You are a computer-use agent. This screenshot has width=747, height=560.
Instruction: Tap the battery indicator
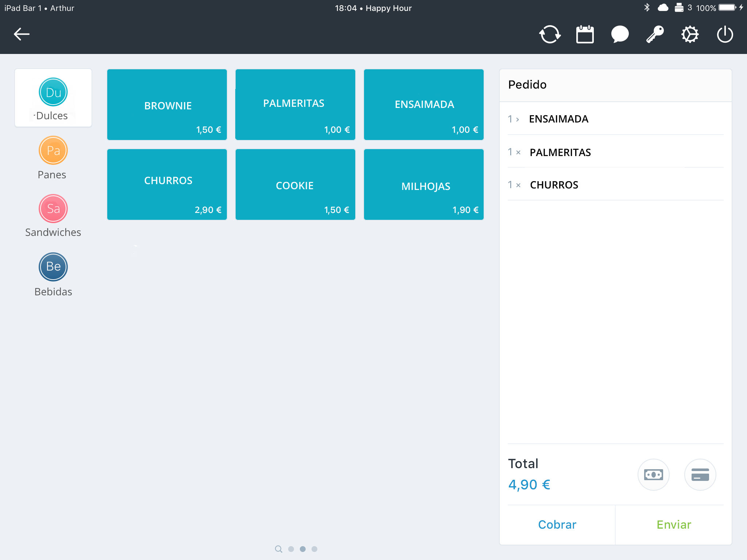pyautogui.click(x=728, y=8)
